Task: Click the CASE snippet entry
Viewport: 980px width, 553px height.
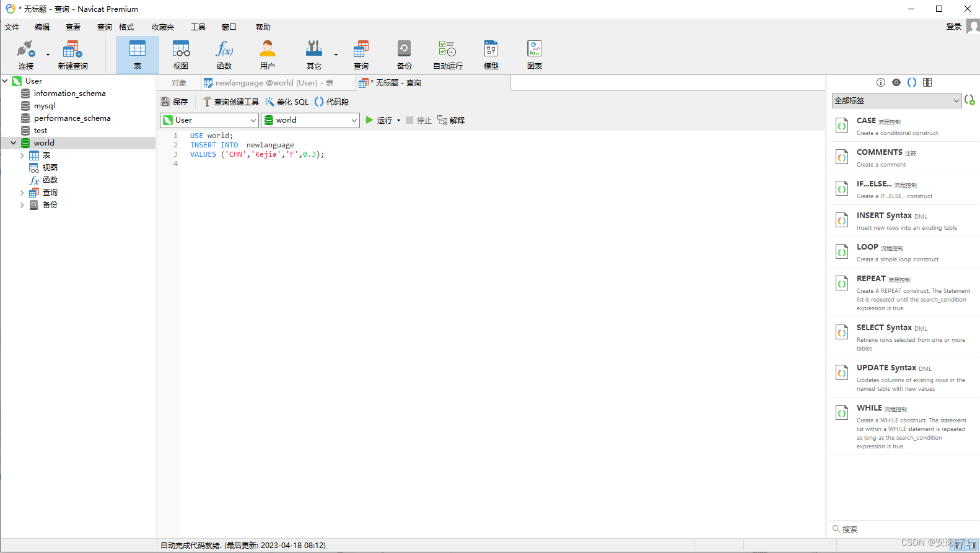Action: click(x=904, y=126)
